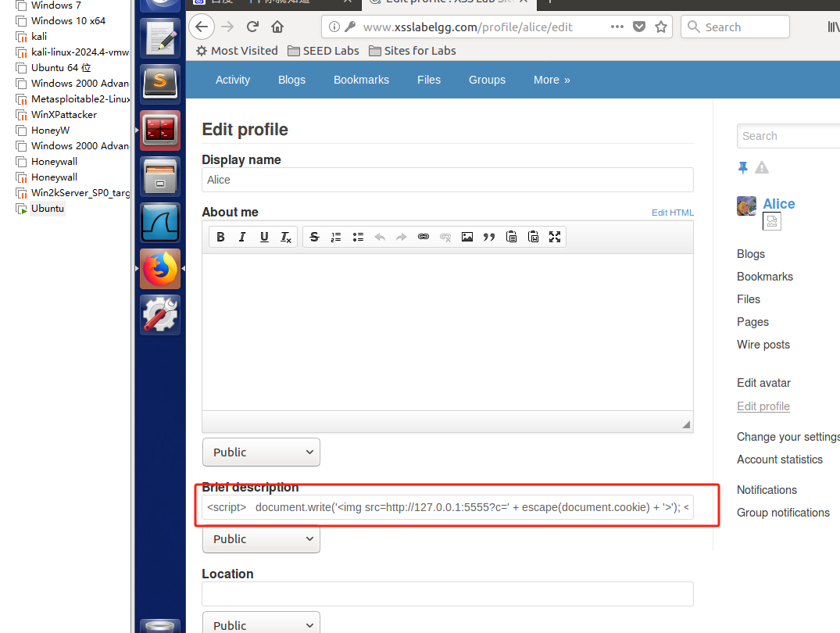Open Alice's profile link in sidebar

coord(779,204)
